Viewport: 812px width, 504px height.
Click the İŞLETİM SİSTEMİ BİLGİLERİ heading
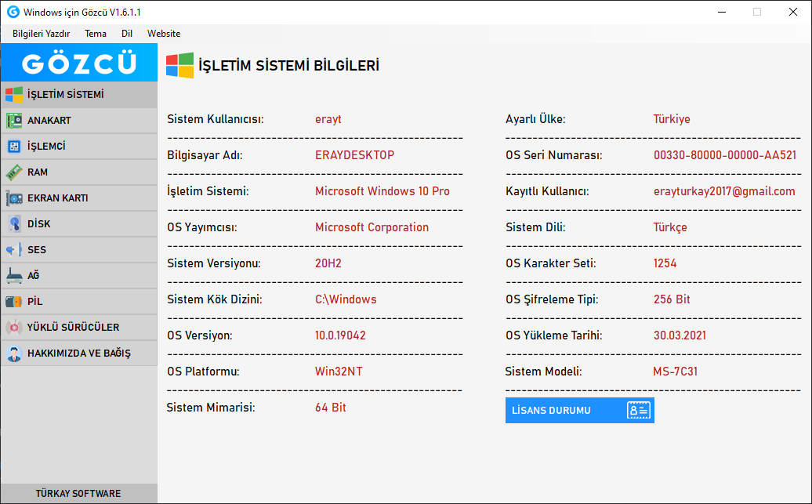pyautogui.click(x=289, y=66)
